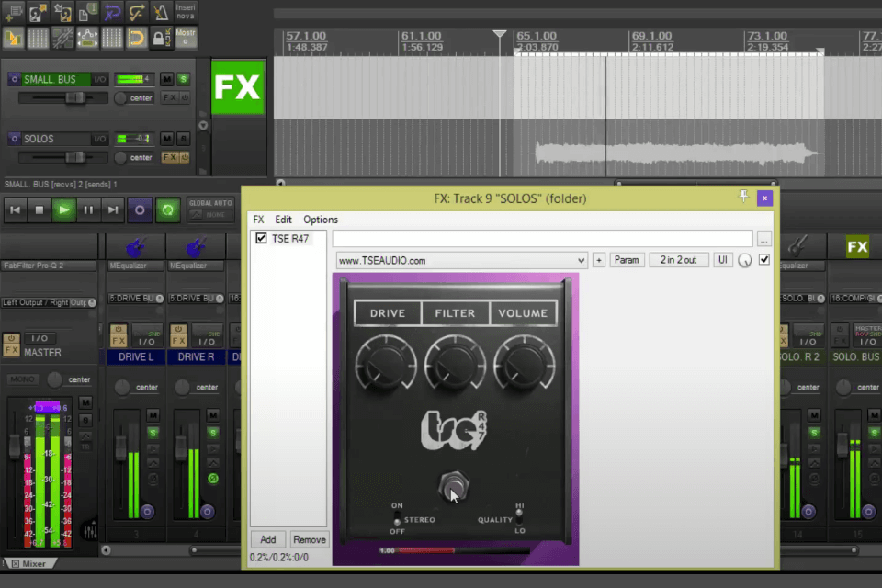Toggle the repeat loop button in the transport
Screen dimensions: 882x588
tap(167, 209)
